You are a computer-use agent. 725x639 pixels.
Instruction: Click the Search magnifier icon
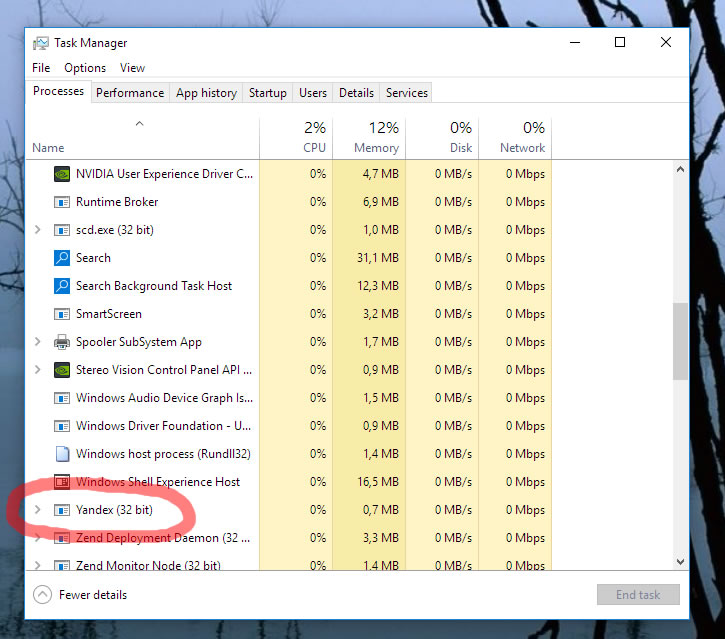pos(61,258)
